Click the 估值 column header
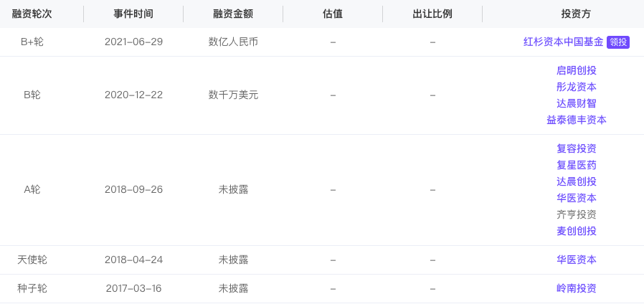The image size is (644, 304). click(333, 14)
